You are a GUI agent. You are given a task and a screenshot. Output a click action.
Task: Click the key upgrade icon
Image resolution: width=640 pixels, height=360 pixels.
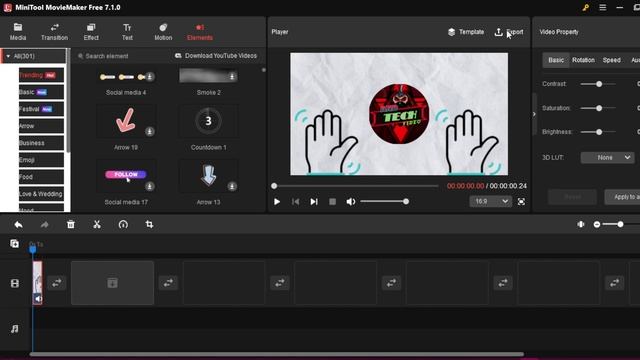586,7
